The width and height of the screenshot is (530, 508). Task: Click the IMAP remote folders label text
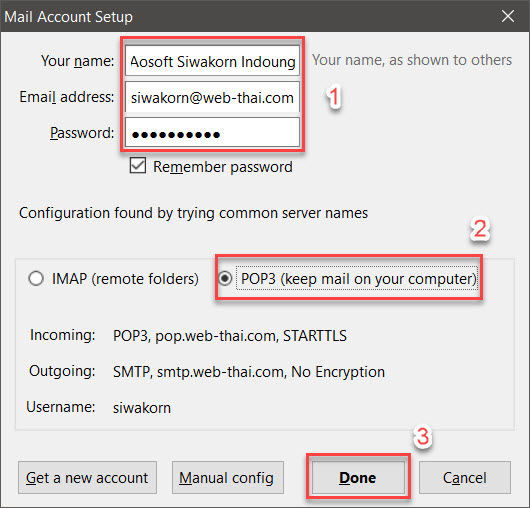[x=125, y=279]
